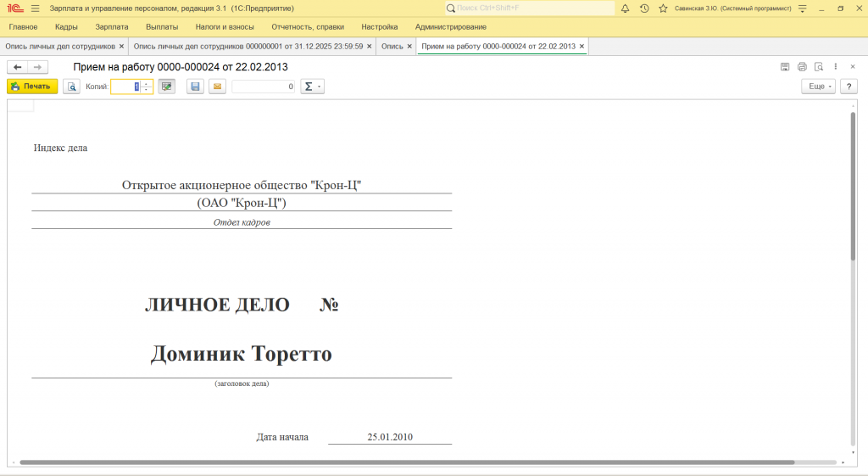Click the ЛИЧНОЕ ДЕЛО № title
The width and height of the screenshot is (868, 476).
pyautogui.click(x=242, y=305)
